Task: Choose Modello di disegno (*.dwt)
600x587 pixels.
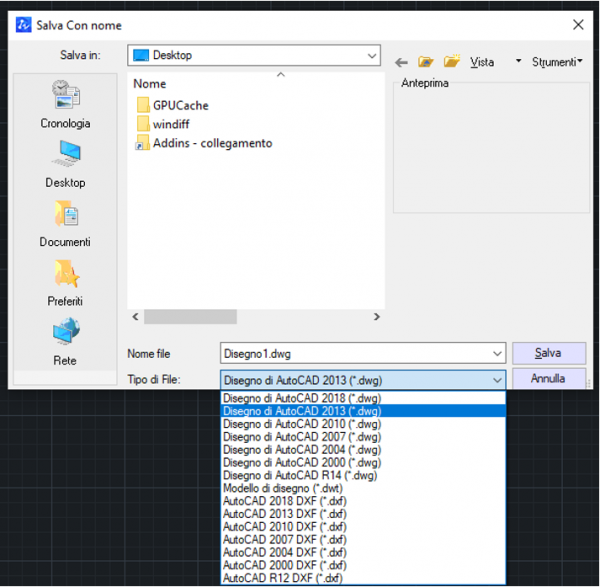Action: 363,488
